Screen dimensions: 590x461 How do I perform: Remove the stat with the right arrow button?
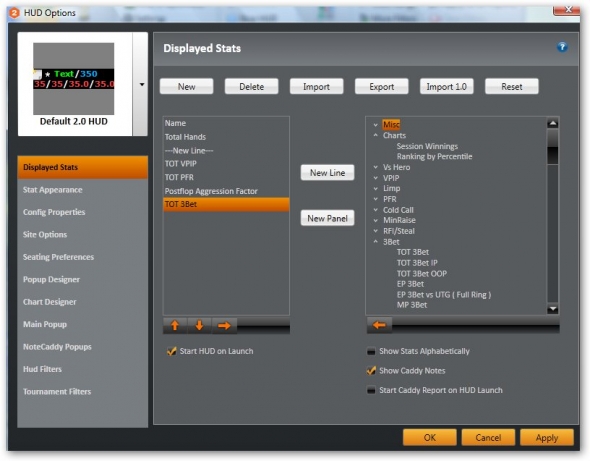tap(224, 326)
